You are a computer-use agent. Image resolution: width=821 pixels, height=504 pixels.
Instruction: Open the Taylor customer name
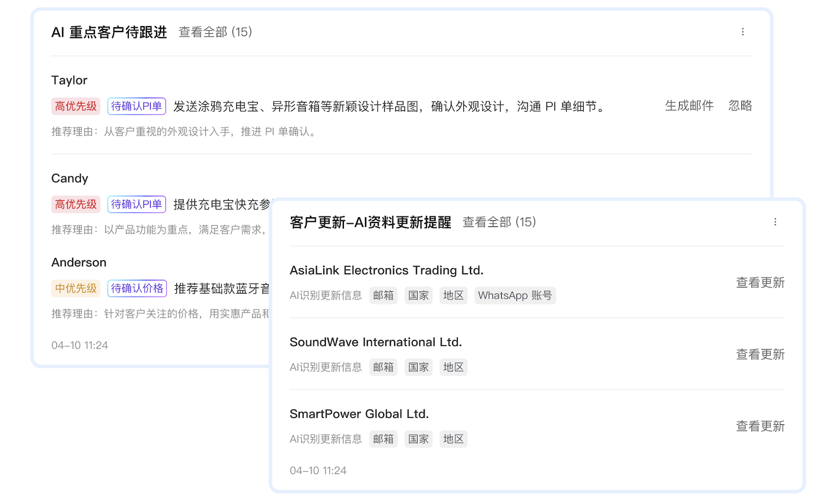[69, 80]
